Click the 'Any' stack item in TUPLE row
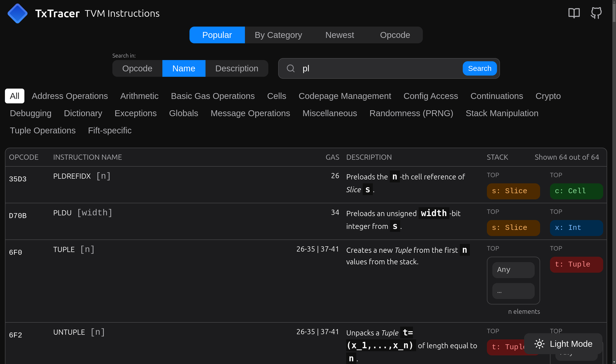Image resolution: width=616 pixels, height=364 pixels. 513,270
